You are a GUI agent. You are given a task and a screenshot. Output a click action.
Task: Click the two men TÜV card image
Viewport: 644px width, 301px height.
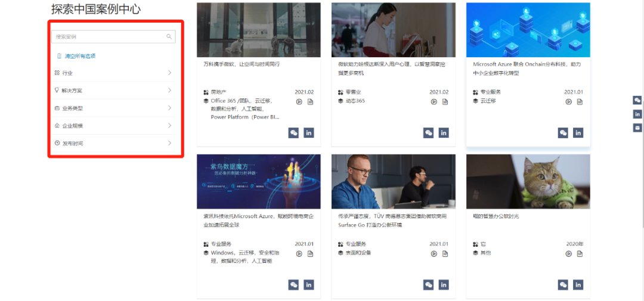394,182
